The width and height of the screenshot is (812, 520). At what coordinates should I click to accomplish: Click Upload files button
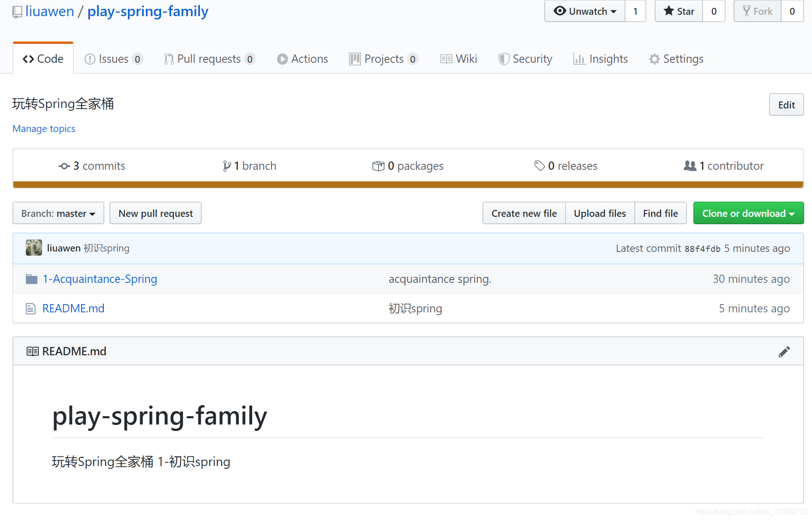coord(600,213)
